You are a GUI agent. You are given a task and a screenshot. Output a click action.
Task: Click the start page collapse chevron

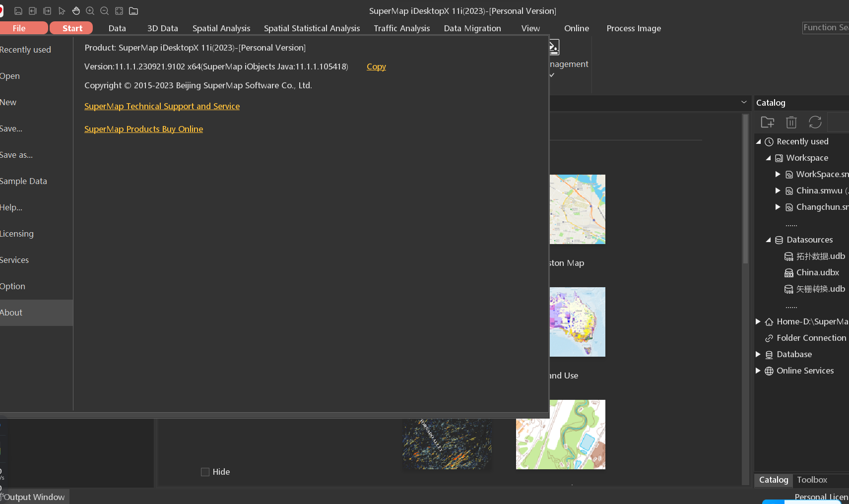click(x=744, y=102)
